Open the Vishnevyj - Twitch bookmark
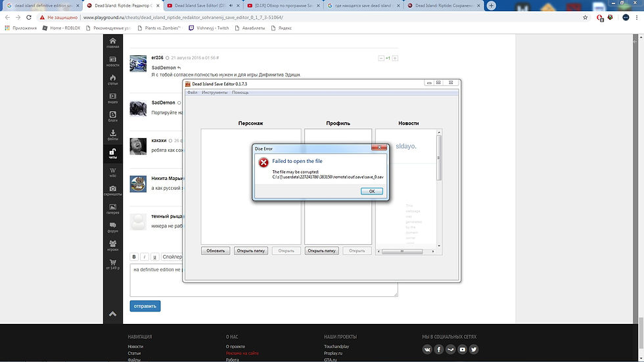The height and width of the screenshot is (362, 644). [x=209, y=28]
